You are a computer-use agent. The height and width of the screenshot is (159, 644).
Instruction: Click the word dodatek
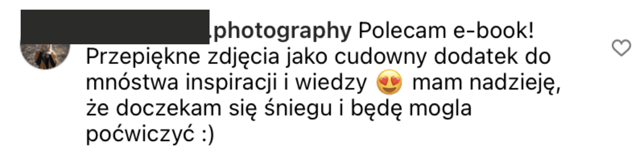point(475,57)
